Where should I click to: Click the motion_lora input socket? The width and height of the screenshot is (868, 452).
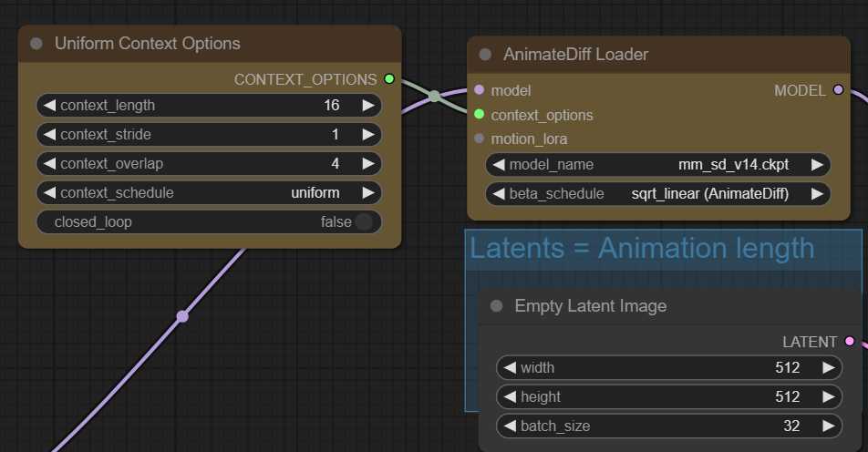[480, 139]
